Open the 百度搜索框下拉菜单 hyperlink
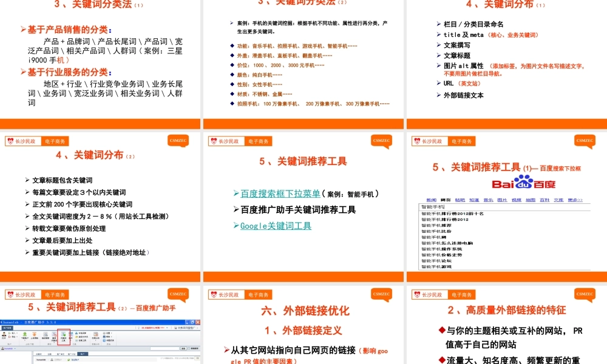This screenshot has height=364, width=607. coord(280,194)
